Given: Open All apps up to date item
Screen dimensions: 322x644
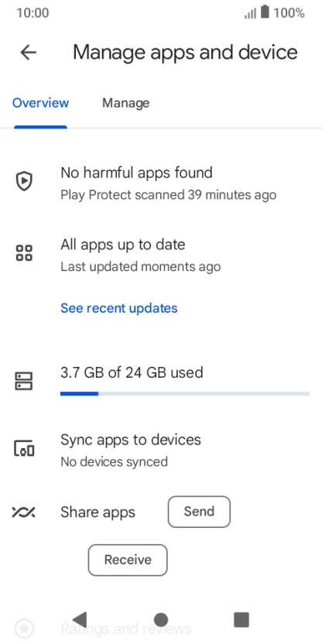Looking at the screenshot, I should click(161, 255).
